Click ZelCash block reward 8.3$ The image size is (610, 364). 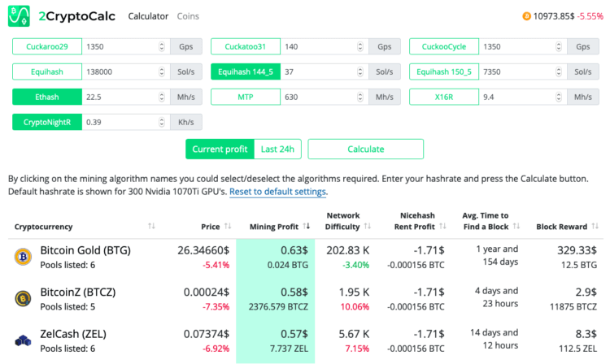(586, 335)
